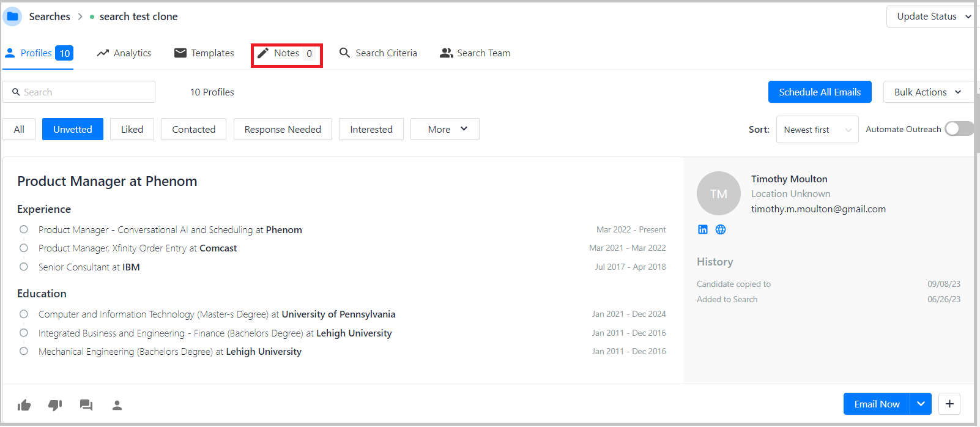Click the Jul 2017 - Apr 2018 date
Image resolution: width=980 pixels, height=427 pixels.
coord(631,267)
